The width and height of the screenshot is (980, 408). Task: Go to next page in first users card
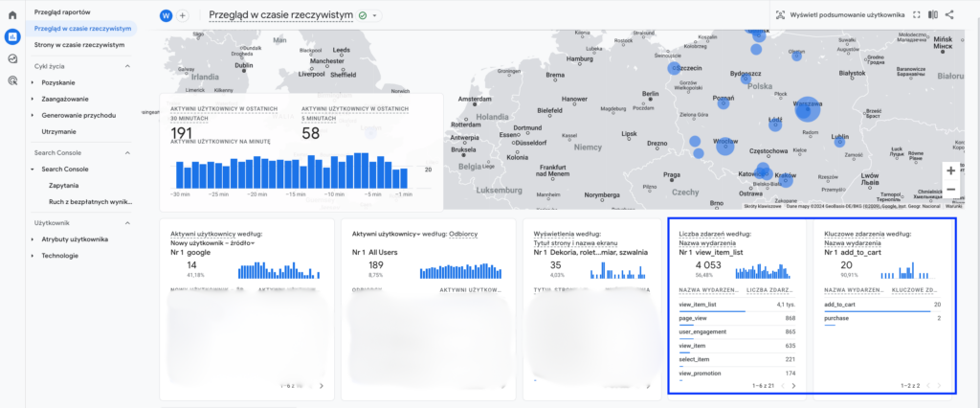click(x=322, y=386)
